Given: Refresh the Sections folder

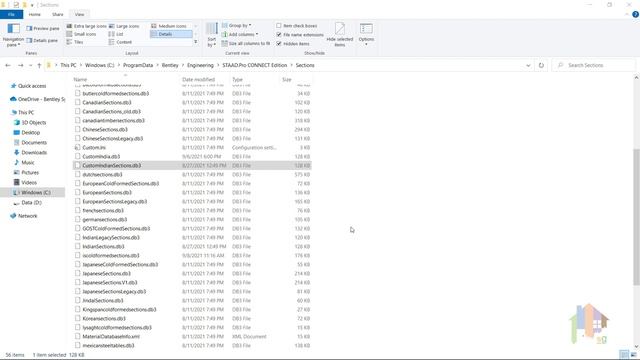Looking at the screenshot, I should coord(541,65).
